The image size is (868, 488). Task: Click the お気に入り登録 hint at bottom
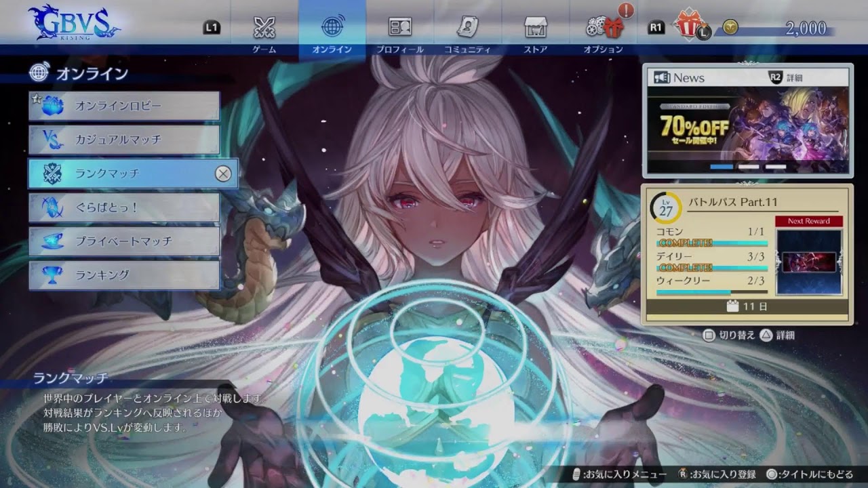pyautogui.click(x=718, y=474)
